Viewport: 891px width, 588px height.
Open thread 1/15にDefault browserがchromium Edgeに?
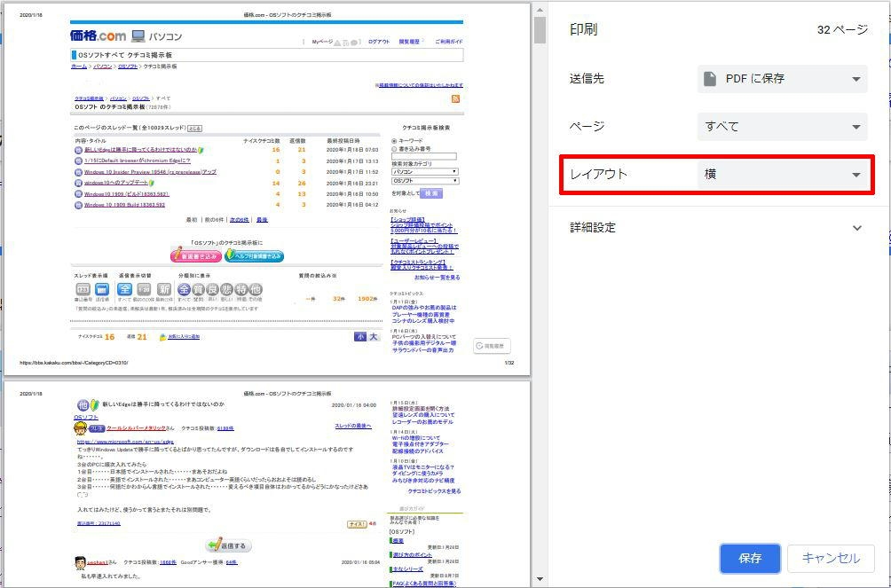pos(137,161)
